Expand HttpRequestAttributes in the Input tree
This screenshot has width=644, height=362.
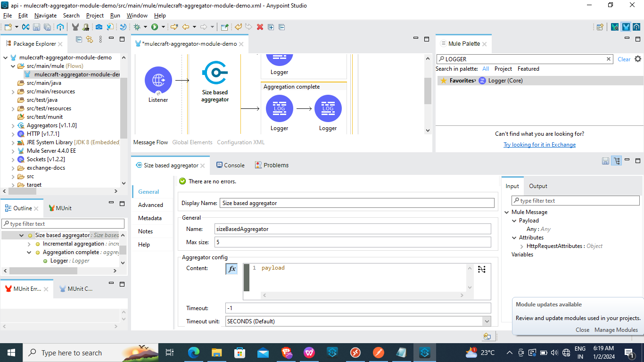522,246
